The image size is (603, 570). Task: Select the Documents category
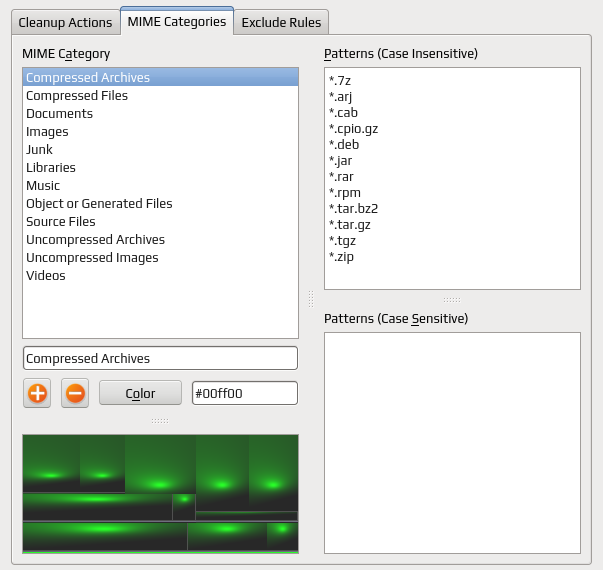pyautogui.click(x=160, y=113)
